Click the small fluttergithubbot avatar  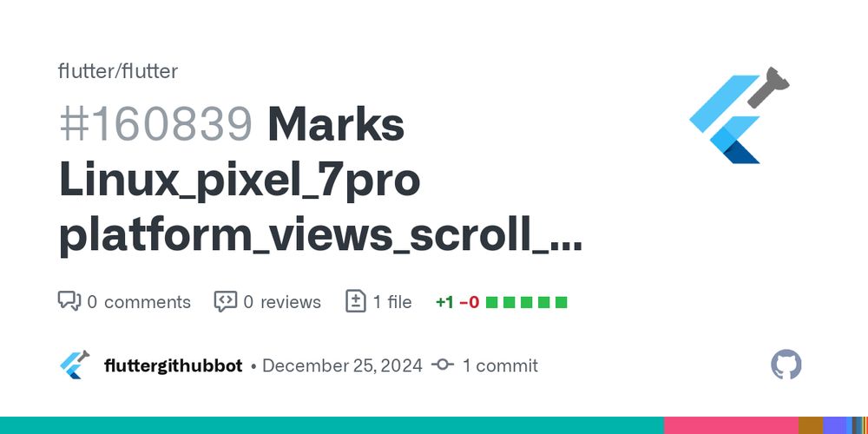click(74, 365)
